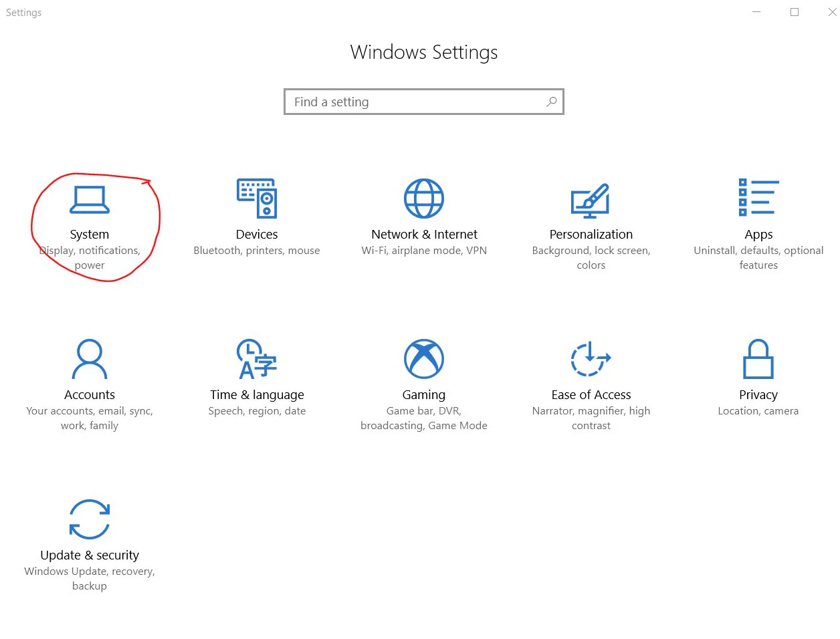Click 'Display, notifications, power' text
This screenshot has height=639, width=840.
click(x=90, y=258)
